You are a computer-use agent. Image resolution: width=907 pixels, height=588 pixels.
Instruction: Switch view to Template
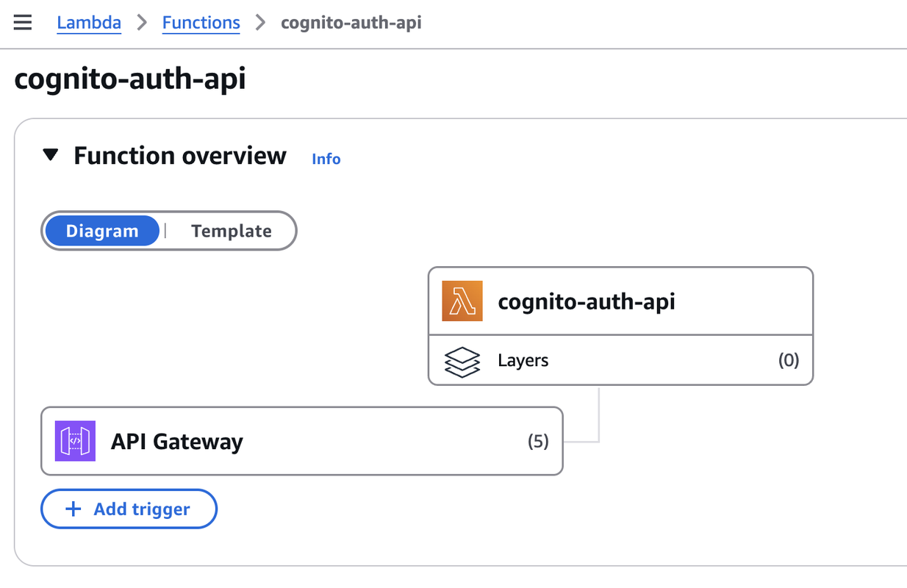[x=231, y=231]
